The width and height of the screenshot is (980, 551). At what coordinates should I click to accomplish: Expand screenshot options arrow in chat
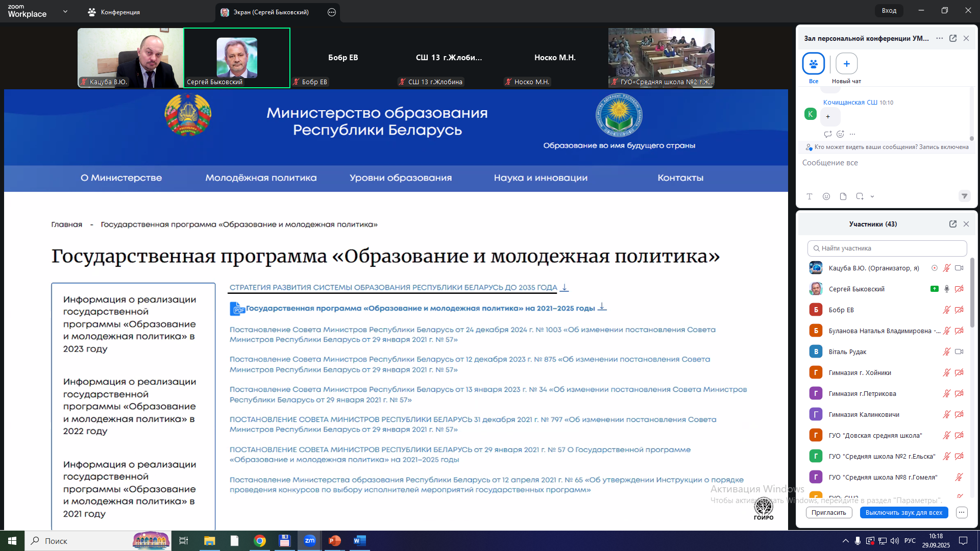[872, 196]
